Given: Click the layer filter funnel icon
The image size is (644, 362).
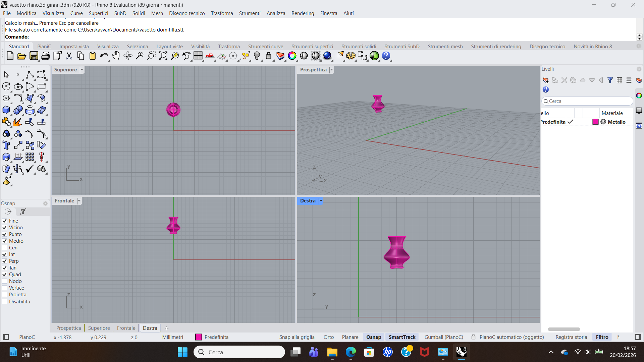Looking at the screenshot, I should [x=610, y=80].
